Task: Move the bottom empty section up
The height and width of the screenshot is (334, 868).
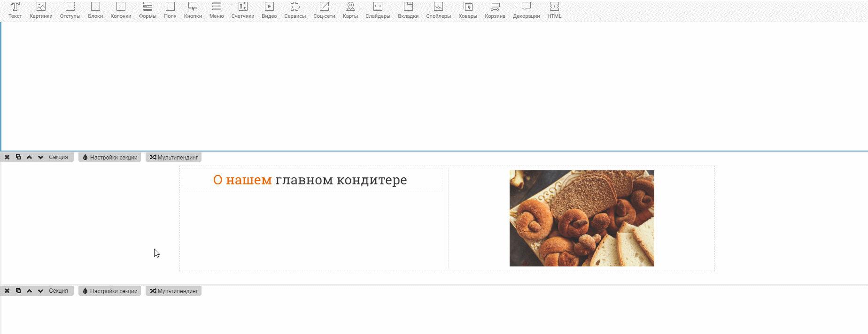Action: [x=30, y=291]
